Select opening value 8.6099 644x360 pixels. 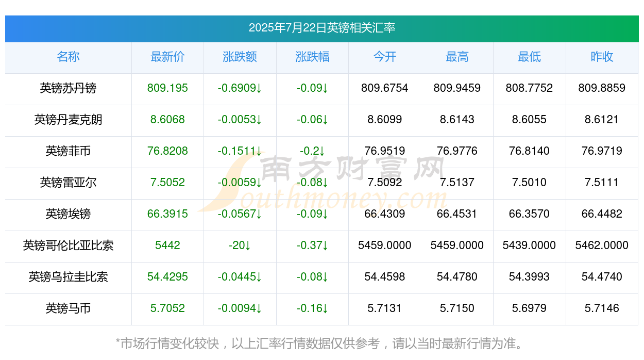pyautogui.click(x=385, y=120)
